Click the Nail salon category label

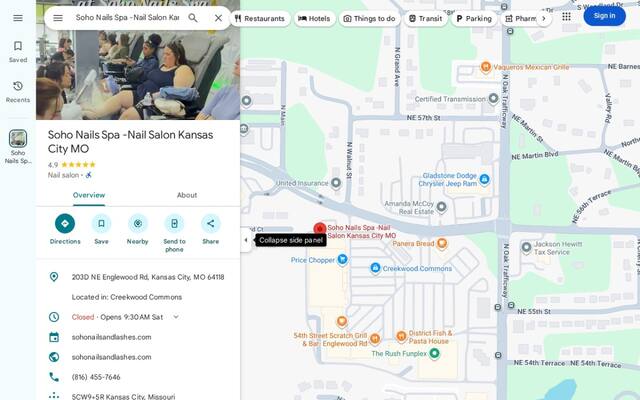[63, 175]
